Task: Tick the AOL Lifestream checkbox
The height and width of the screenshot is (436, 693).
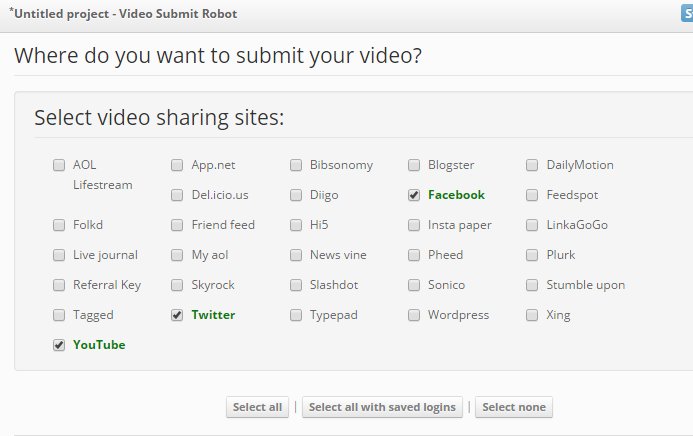Action: tap(59, 165)
